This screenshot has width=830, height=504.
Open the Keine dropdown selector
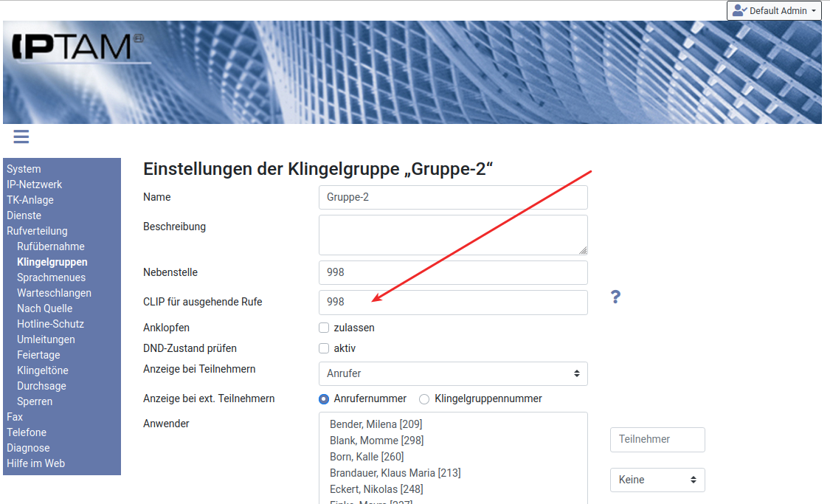(x=657, y=480)
